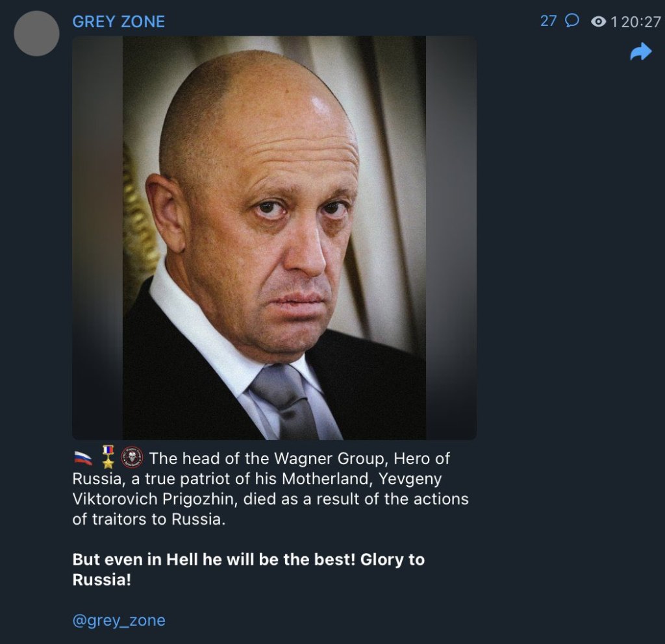665x644 pixels.
Task: Click the comment count number 27
Action: click(548, 21)
